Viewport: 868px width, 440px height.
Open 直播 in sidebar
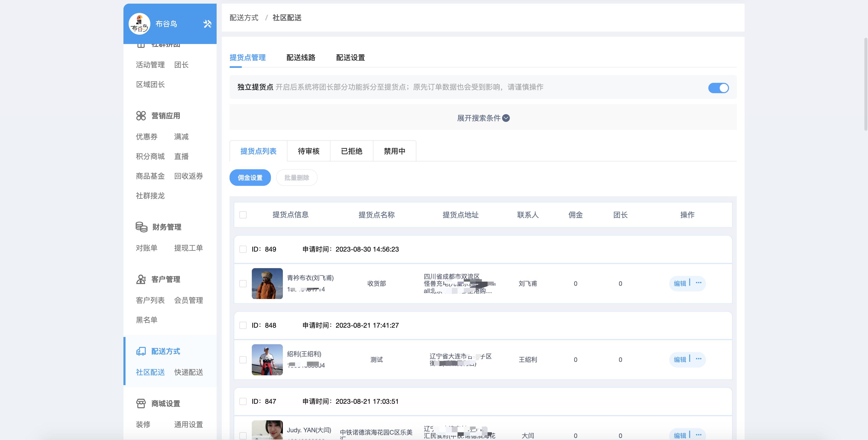[181, 156]
